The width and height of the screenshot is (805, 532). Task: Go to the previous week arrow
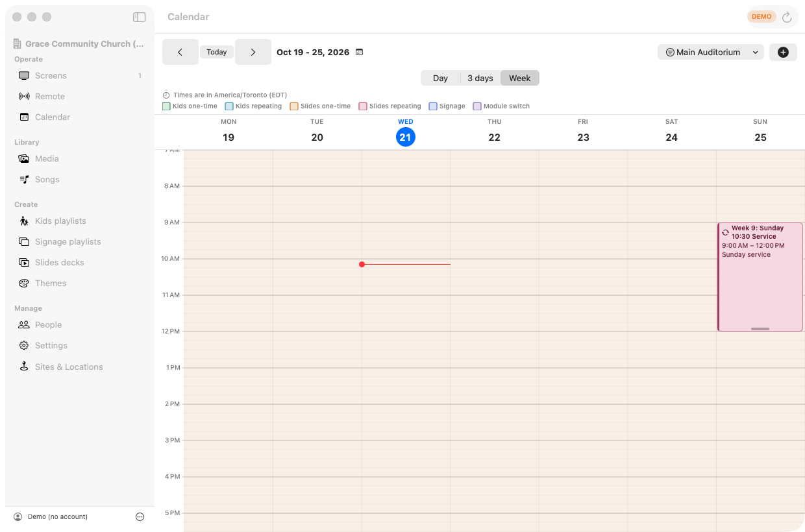tap(180, 52)
